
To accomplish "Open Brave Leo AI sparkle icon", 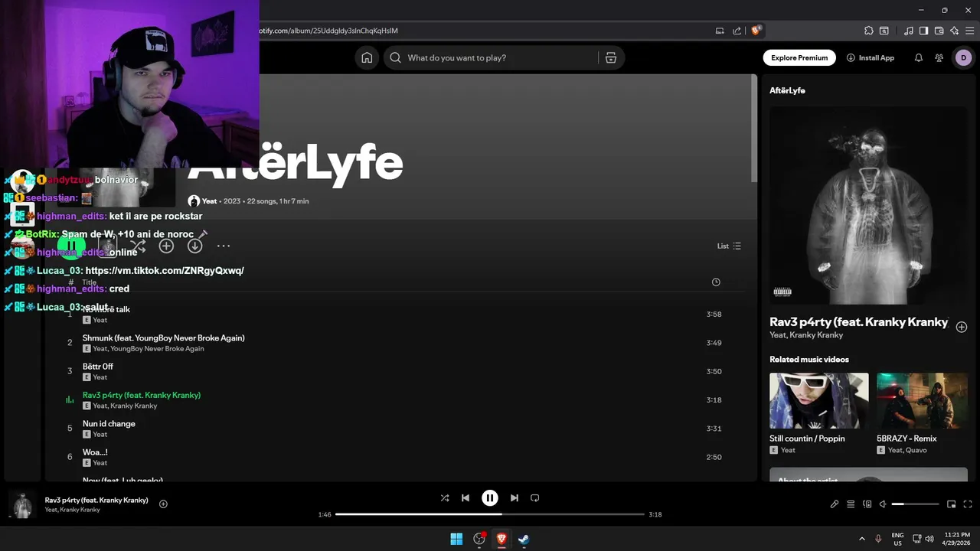I will coord(954,31).
